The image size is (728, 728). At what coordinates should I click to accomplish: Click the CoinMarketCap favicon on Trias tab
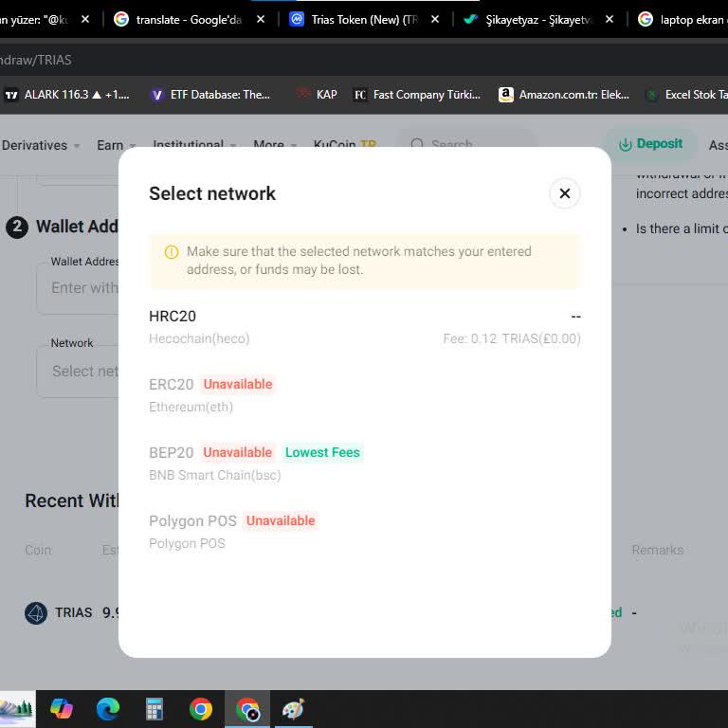tap(296, 20)
